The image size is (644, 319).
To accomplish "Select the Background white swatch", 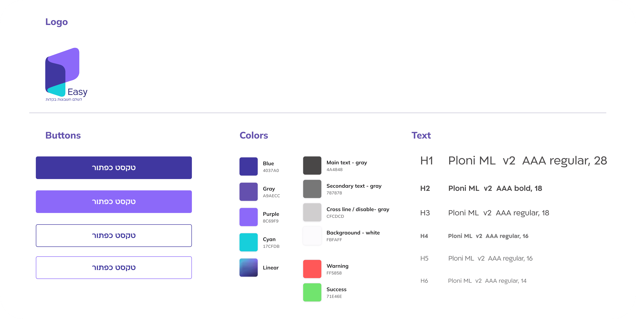I will pos(312,236).
